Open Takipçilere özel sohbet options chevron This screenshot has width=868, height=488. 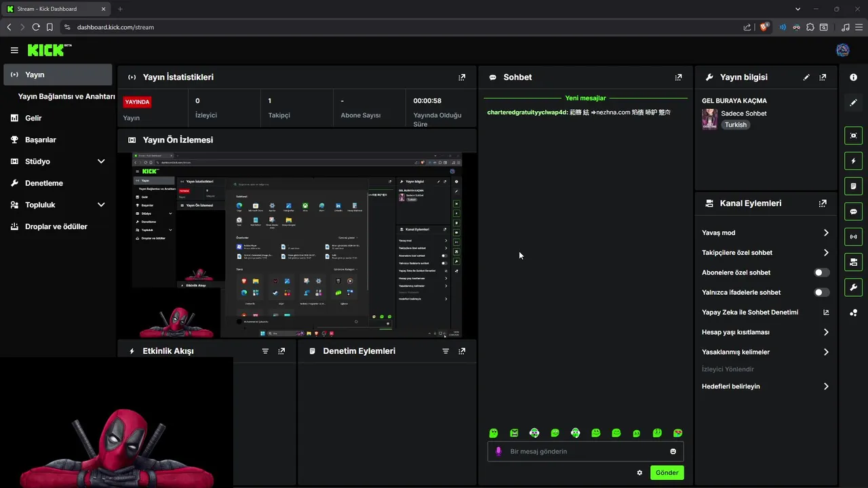pyautogui.click(x=826, y=253)
